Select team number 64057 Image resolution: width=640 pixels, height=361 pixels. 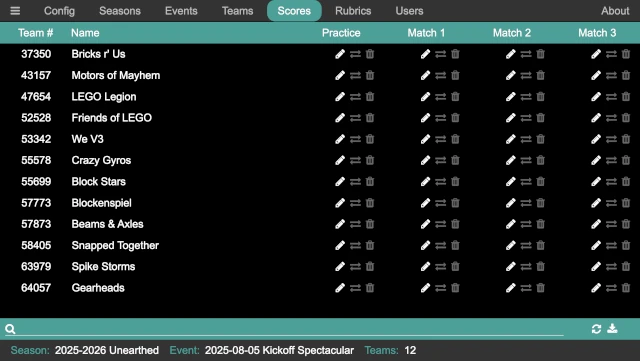click(36, 287)
